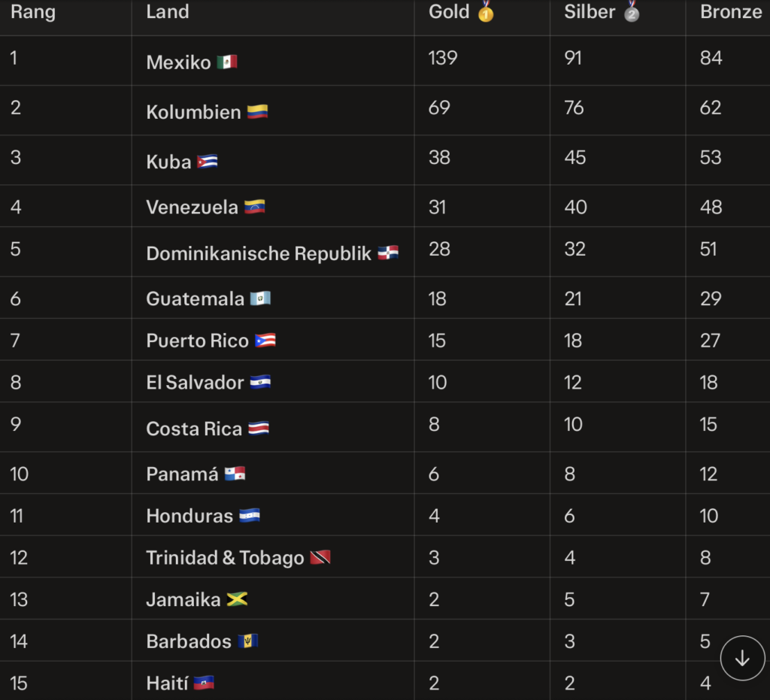The image size is (770, 700).
Task: Click Kolumbien's silver count 76
Action: pos(574,108)
